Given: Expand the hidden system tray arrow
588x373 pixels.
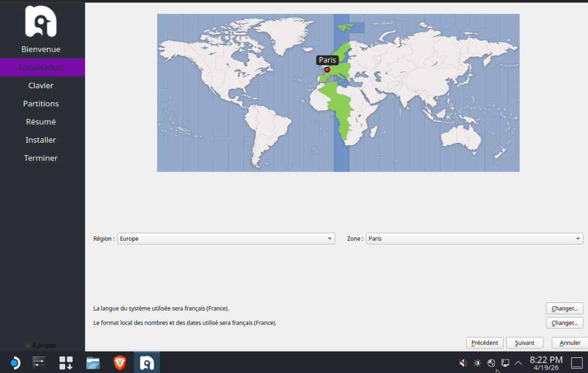Looking at the screenshot, I should (519, 363).
